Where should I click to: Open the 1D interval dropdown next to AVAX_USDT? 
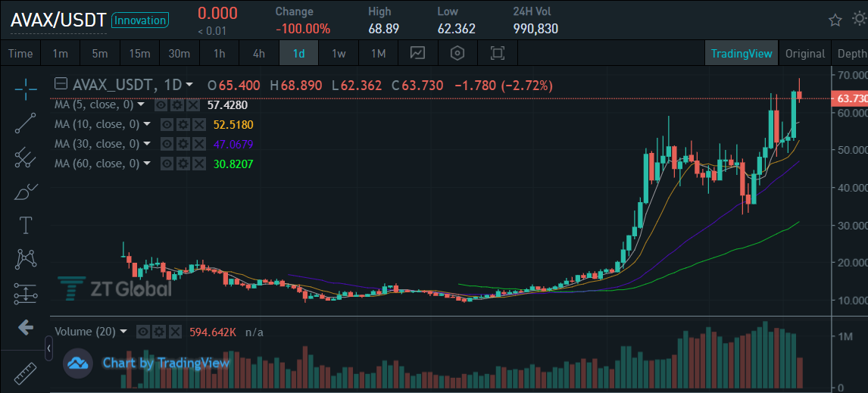click(x=189, y=85)
